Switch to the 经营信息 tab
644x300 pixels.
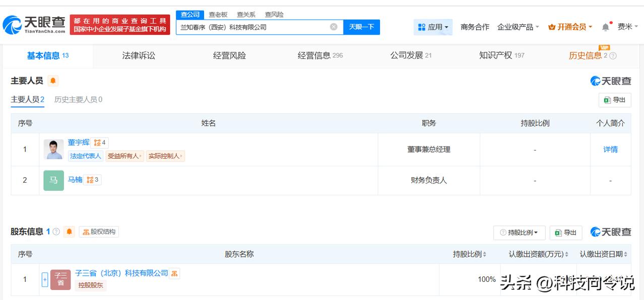coord(320,56)
